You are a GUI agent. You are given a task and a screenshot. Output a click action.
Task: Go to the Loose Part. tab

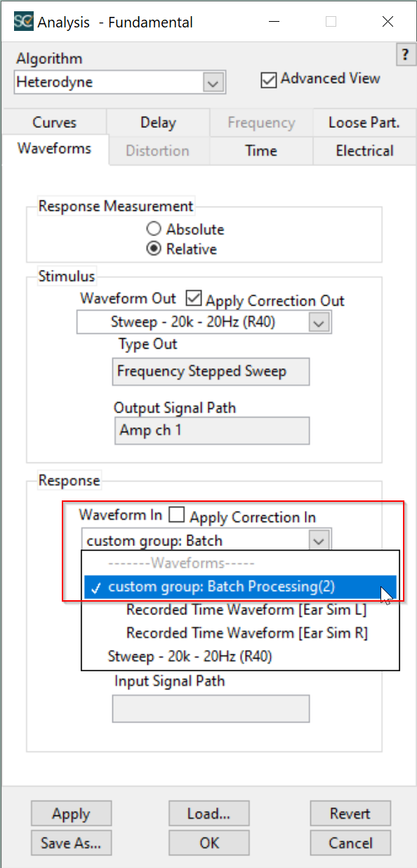[x=364, y=122]
